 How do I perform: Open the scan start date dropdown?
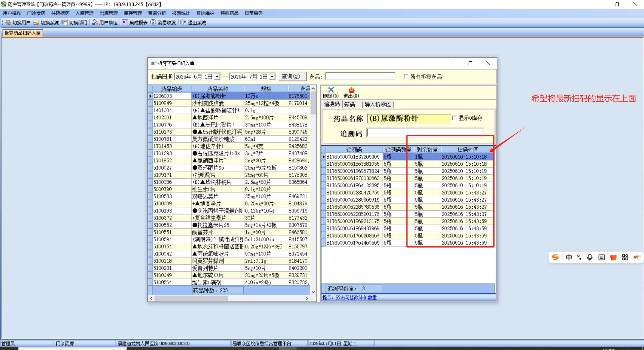coord(217,77)
